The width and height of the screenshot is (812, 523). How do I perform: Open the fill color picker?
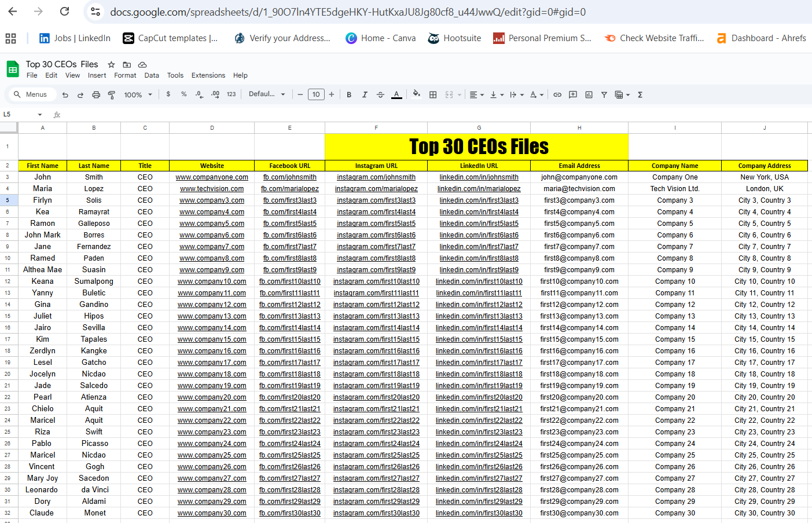[417, 94]
